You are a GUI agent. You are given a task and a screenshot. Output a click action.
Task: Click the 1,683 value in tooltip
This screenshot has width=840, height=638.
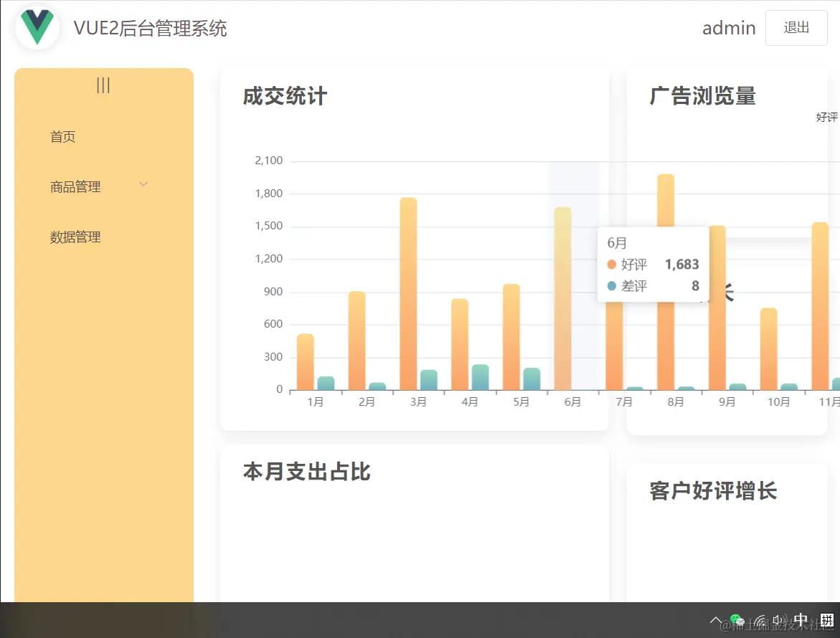pos(682,265)
